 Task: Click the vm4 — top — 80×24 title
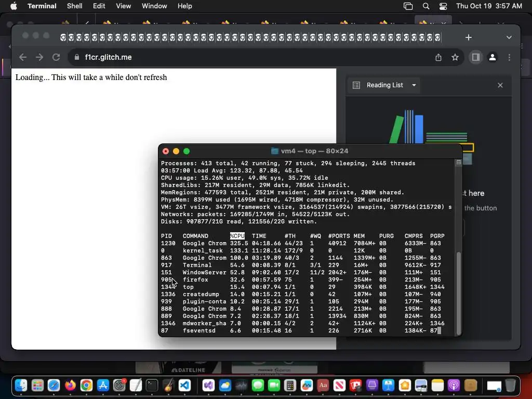[x=314, y=151]
